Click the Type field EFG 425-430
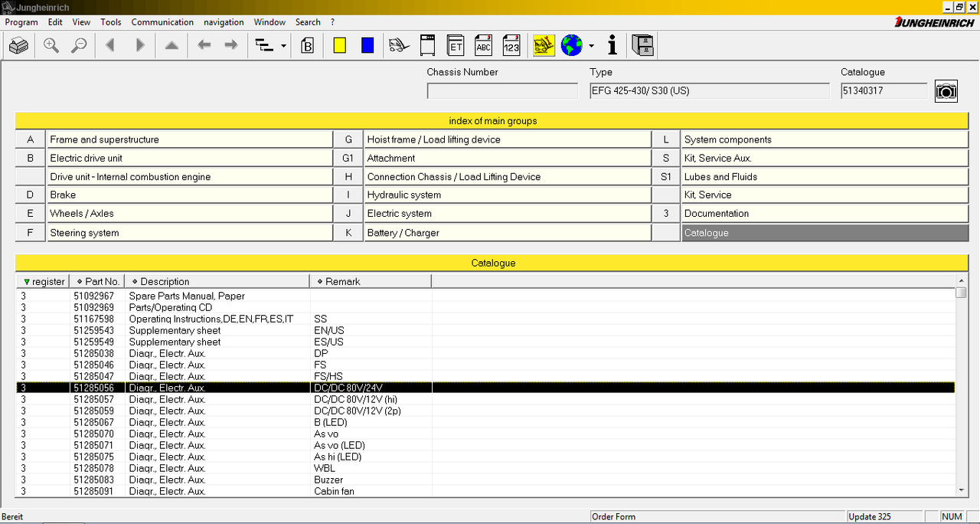980x524 pixels. (710, 91)
